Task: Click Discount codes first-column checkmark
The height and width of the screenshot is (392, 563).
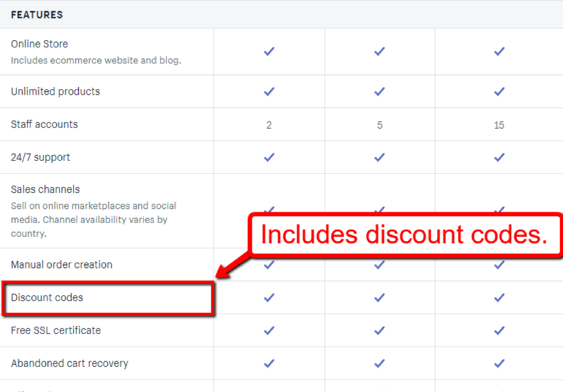Action: coord(269,297)
